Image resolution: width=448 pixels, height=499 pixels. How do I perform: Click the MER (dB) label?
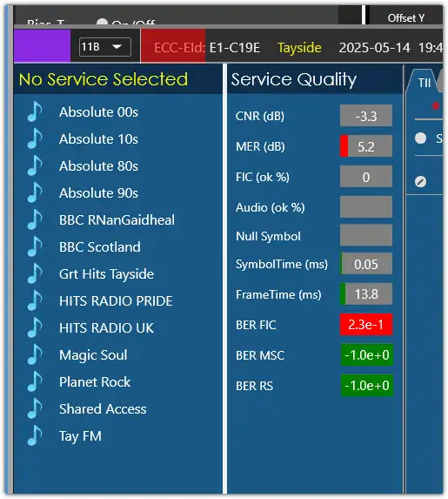[260, 146]
